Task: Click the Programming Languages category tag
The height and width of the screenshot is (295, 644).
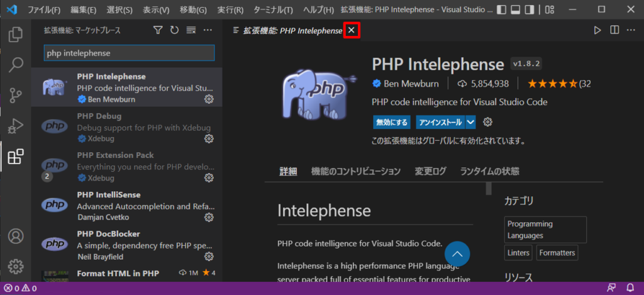Action: point(545,230)
